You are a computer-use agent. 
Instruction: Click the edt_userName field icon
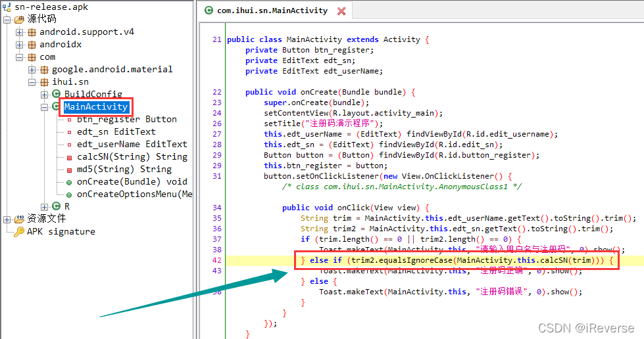pyautogui.click(x=70, y=145)
